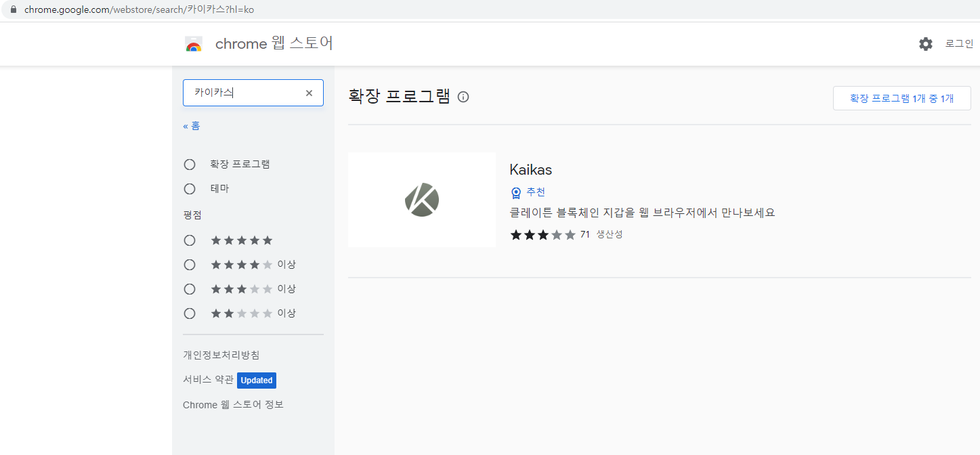
Task: Go back using the « 홈 link
Action: coord(192,125)
